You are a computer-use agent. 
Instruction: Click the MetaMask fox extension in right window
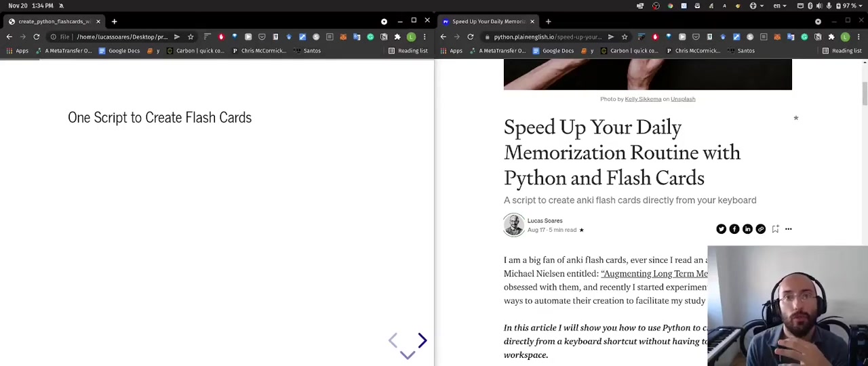point(777,37)
